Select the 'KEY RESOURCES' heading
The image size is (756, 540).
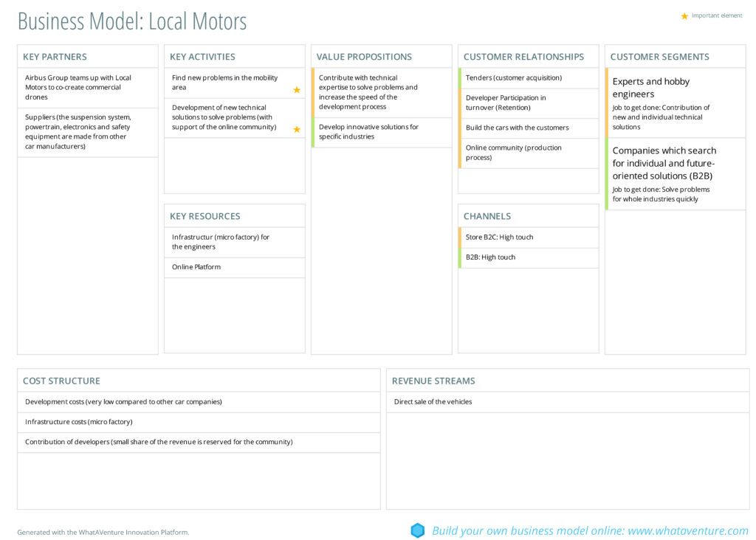tap(205, 216)
